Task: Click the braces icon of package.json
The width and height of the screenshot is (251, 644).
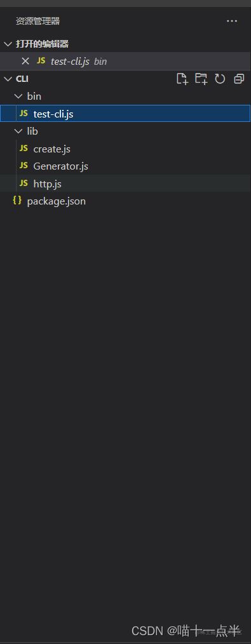Action: click(x=17, y=201)
